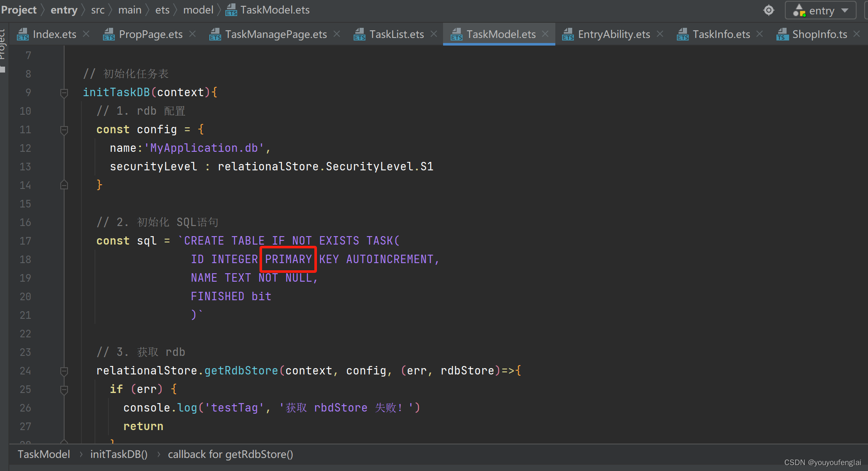Image resolution: width=868 pixels, height=471 pixels.
Task: Close the TaskList.ets tab
Action: tap(434, 34)
